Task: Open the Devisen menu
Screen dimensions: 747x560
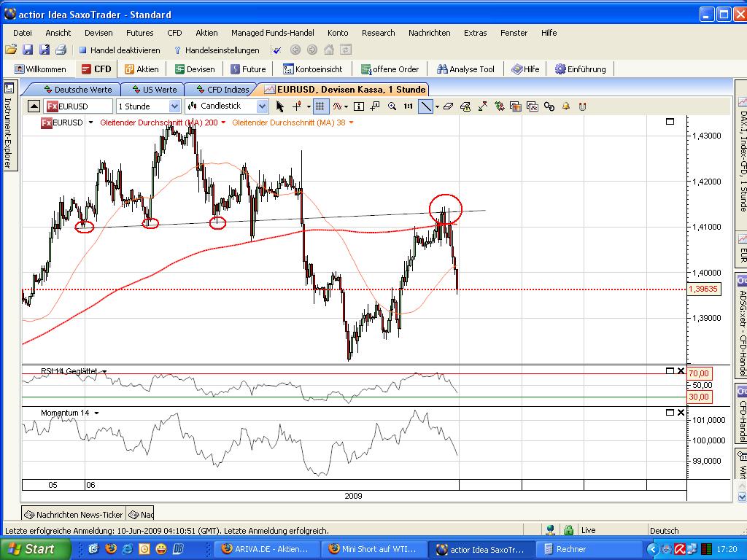Action: tap(98, 33)
